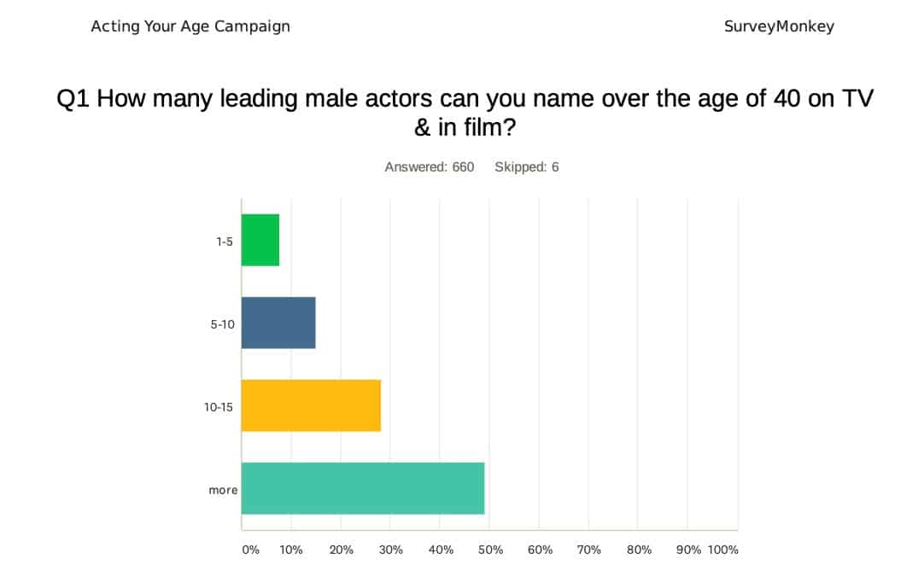Select the '5-10' category label
Viewport: 924px width, 570px height.
click(x=222, y=323)
